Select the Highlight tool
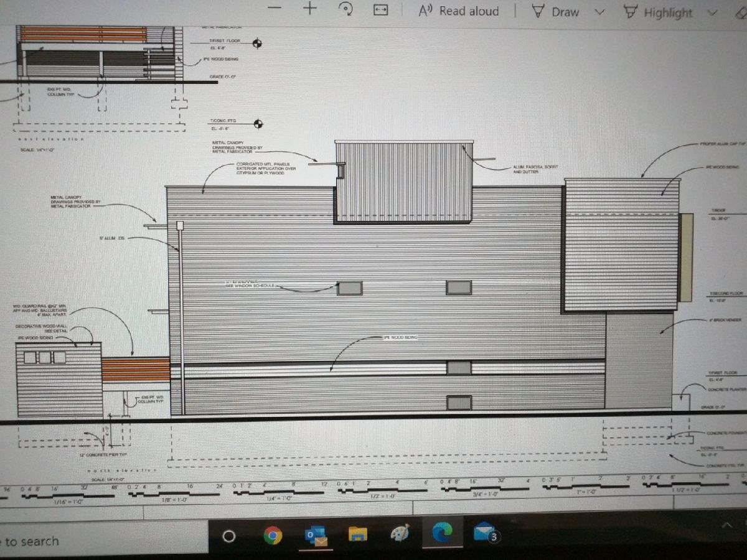 click(x=658, y=12)
